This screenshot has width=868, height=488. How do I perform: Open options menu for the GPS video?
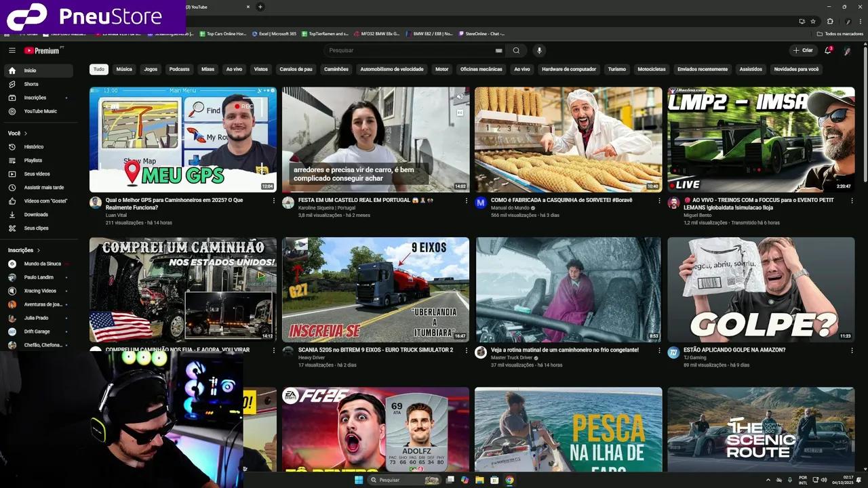pos(274,201)
